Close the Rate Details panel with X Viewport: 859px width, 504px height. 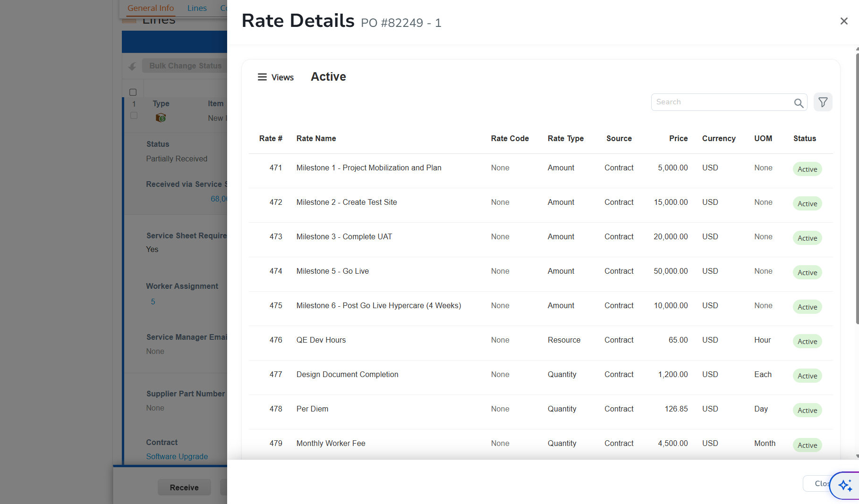[844, 21]
